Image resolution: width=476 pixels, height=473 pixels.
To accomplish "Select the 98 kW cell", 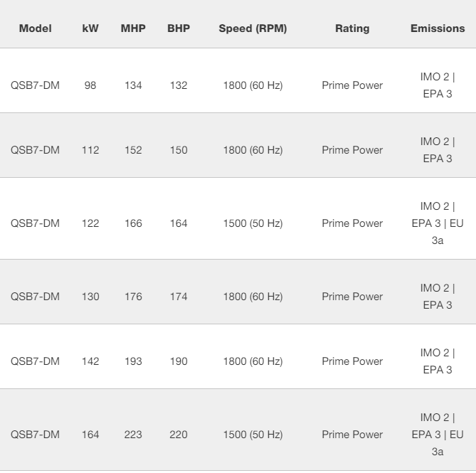I will pyautogui.click(x=90, y=85).
